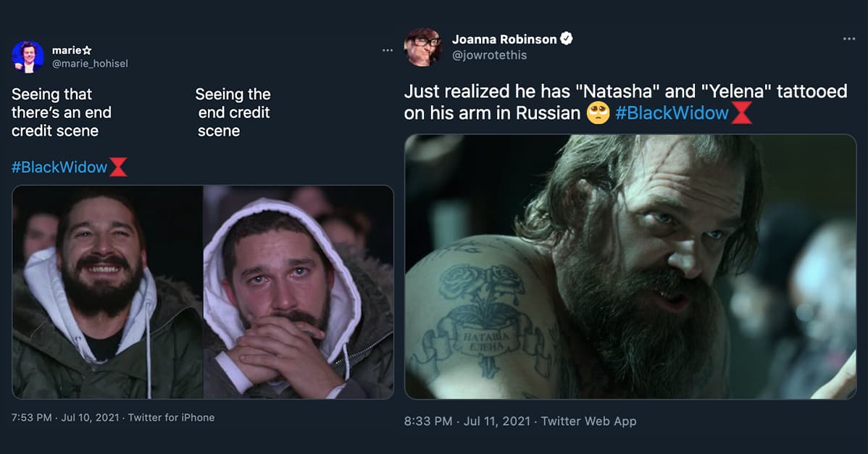Click the Twitter Web App source label
This screenshot has width=868, height=454.
588,421
